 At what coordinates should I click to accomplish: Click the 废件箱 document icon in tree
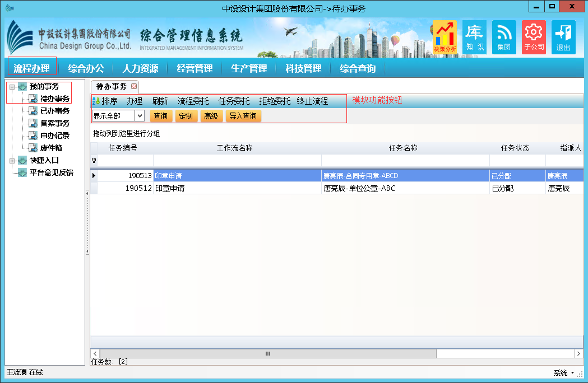click(34, 148)
